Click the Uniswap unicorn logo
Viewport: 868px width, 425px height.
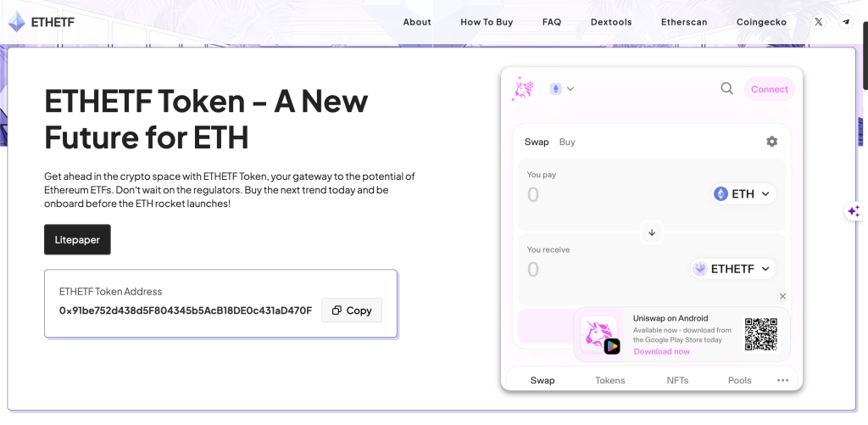(522, 89)
